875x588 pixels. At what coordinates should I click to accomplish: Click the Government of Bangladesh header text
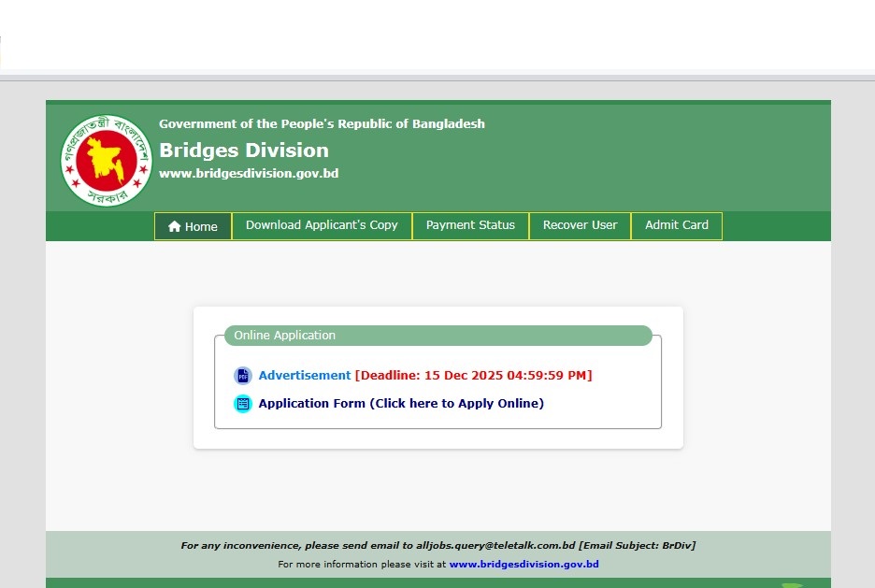pyautogui.click(x=322, y=124)
